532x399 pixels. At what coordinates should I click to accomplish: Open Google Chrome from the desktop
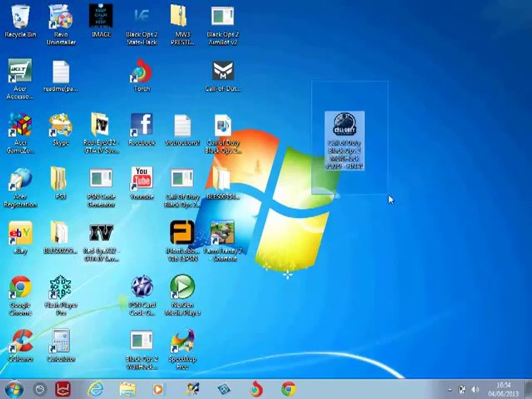[x=21, y=295]
